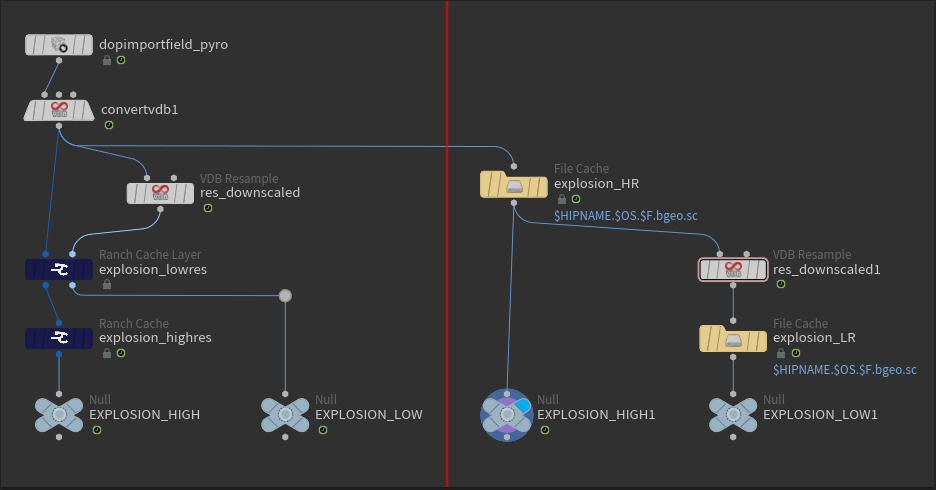Select the explosion_lowres Ranch Cache Layer node
Image resolution: width=936 pixels, height=490 pixels.
(x=58, y=270)
